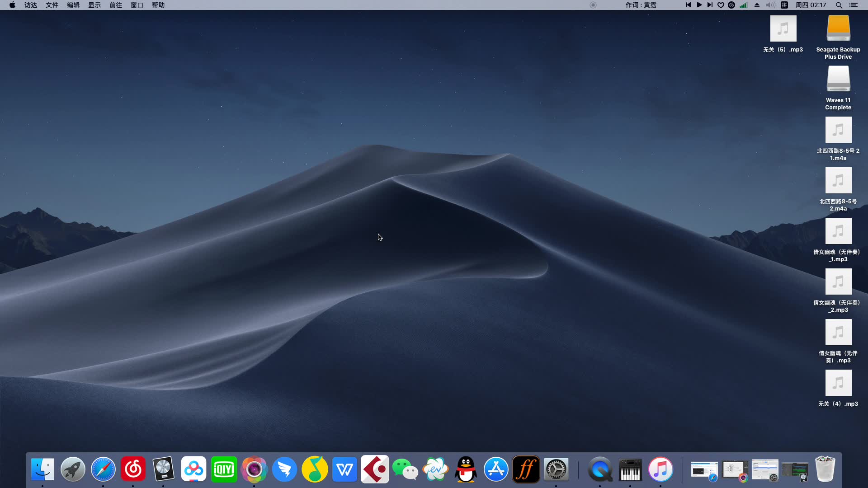Select the 无关（5）.mp3 file

(783, 28)
